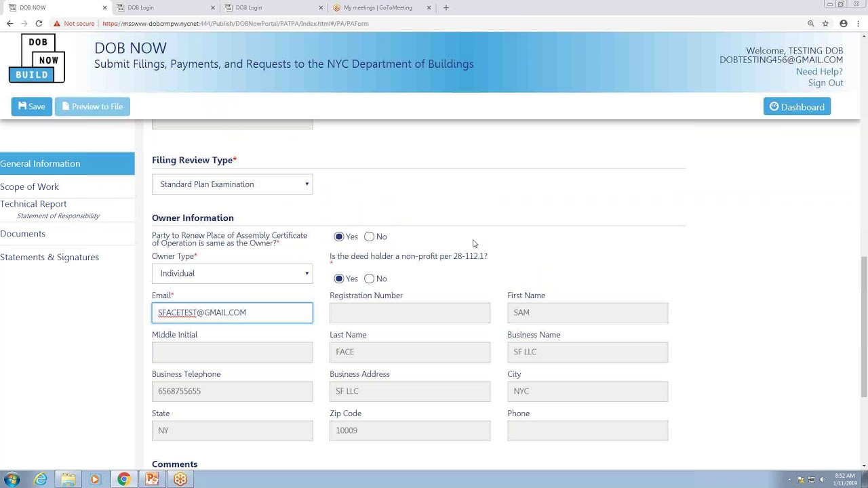868x488 pixels.
Task: Open Technical Report section
Action: coord(33,204)
